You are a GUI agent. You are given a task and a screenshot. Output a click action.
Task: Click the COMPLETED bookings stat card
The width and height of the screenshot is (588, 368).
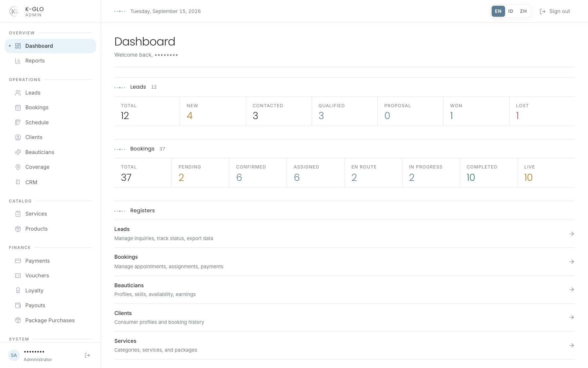click(489, 173)
